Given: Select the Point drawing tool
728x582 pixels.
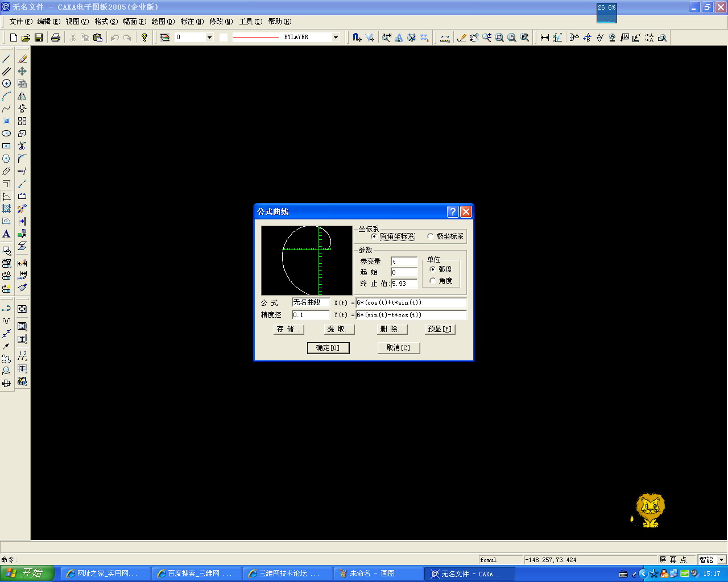Looking at the screenshot, I should [6, 121].
